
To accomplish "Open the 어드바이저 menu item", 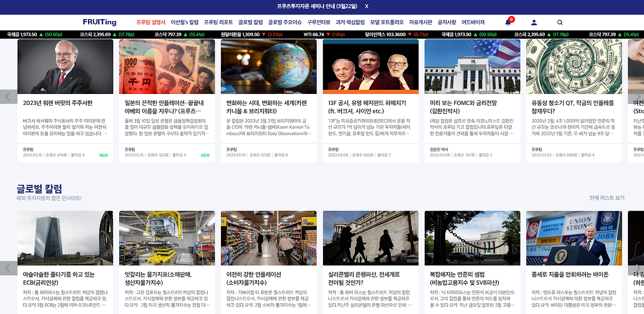I will point(474,22).
